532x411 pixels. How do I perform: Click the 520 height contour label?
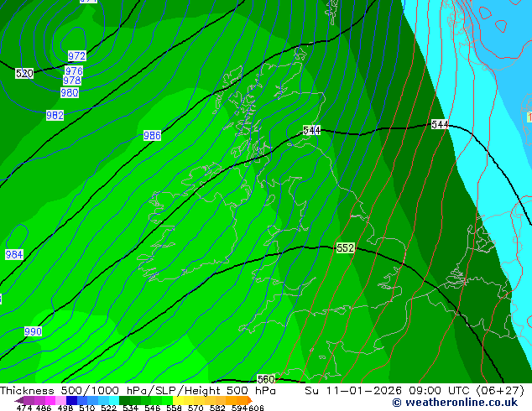pyautogui.click(x=24, y=73)
